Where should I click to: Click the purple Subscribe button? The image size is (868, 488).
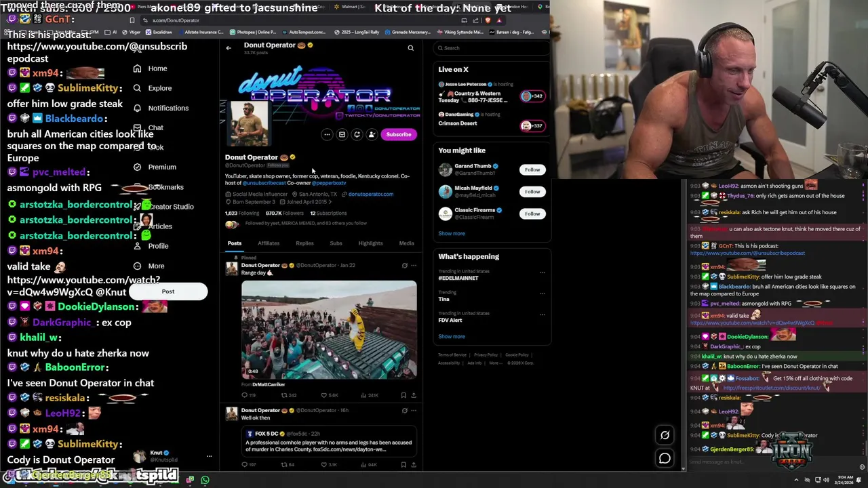(399, 134)
